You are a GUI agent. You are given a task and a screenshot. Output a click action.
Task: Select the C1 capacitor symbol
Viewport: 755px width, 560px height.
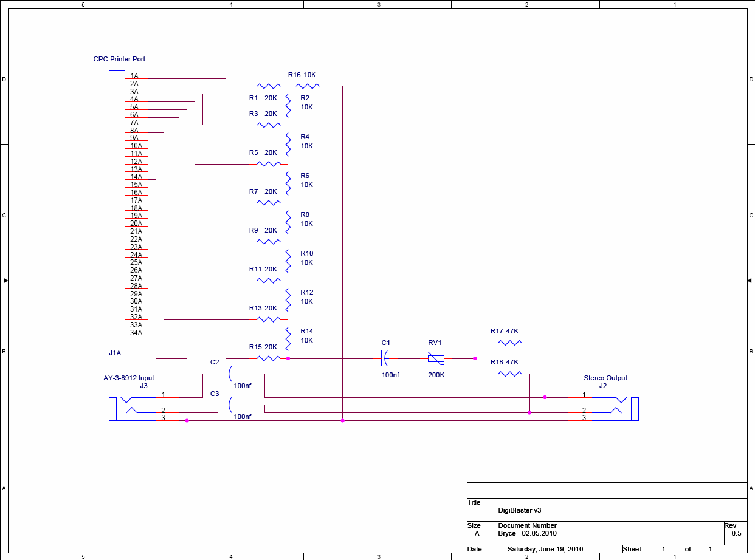(385, 358)
